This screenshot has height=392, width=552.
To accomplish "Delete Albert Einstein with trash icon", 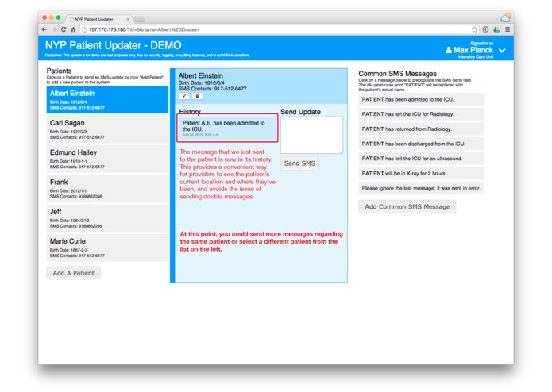I will tap(197, 96).
